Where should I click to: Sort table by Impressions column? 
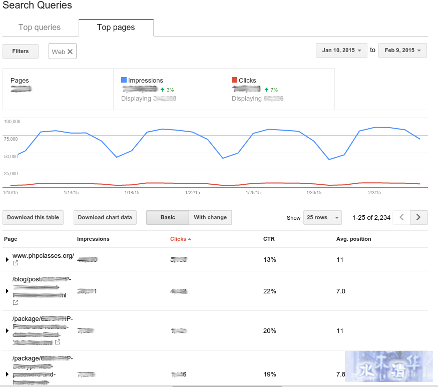93,239
